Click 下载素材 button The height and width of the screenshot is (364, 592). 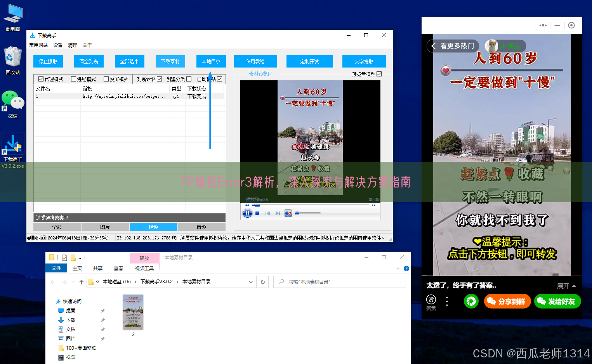point(170,61)
